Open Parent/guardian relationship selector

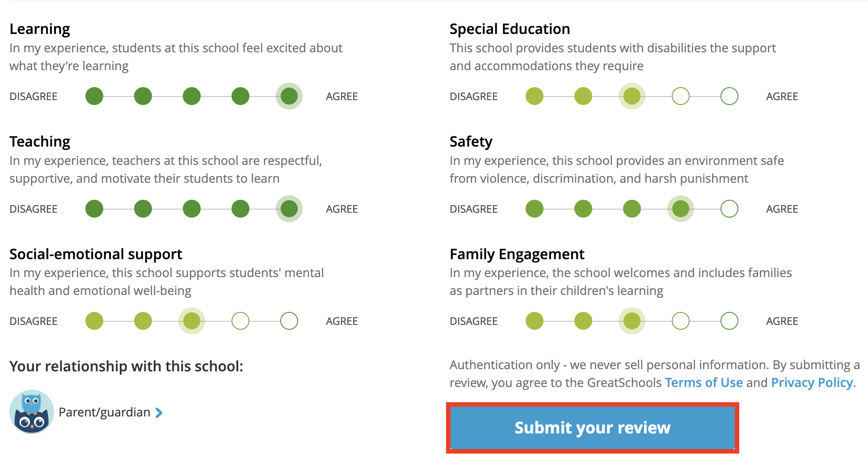pos(105,412)
